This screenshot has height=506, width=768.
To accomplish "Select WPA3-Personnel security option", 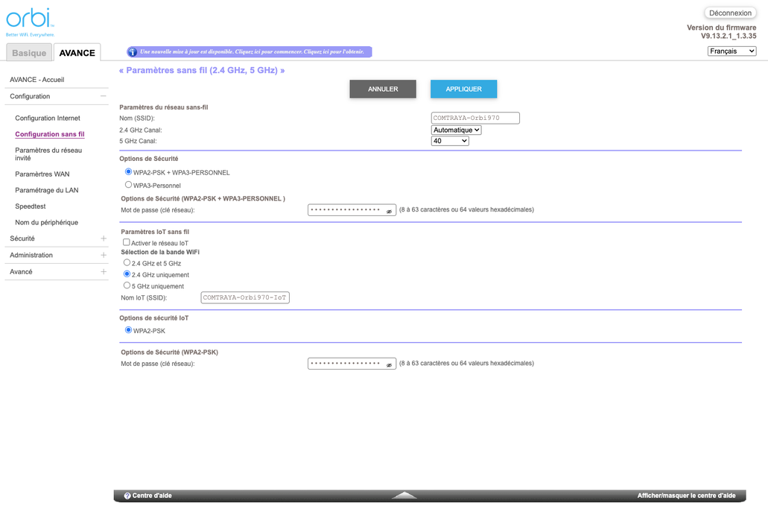I will click(128, 185).
